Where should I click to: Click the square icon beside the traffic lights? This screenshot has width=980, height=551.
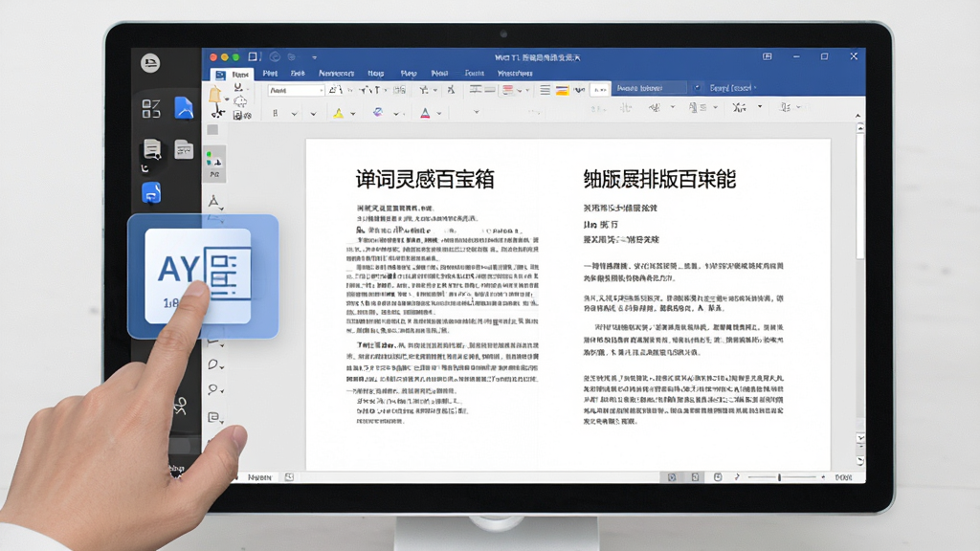(253, 56)
